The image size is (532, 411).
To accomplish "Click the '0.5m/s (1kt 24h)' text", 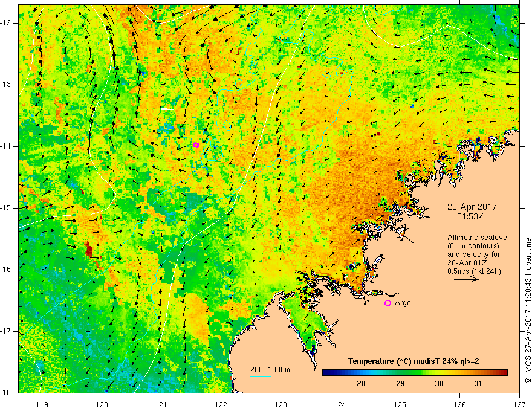I will (x=474, y=271).
